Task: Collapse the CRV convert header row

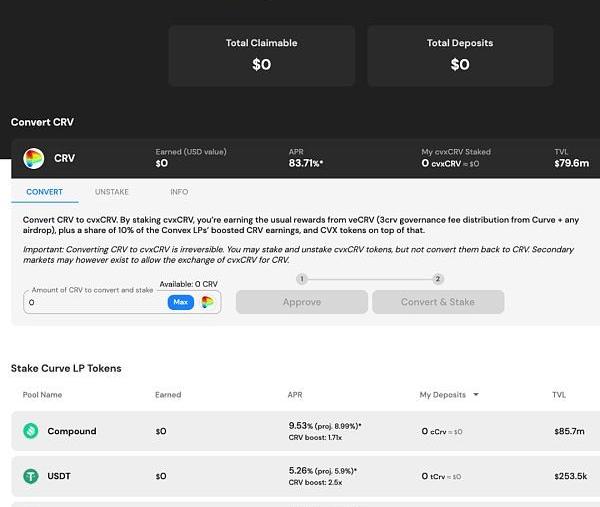Action: [300, 158]
